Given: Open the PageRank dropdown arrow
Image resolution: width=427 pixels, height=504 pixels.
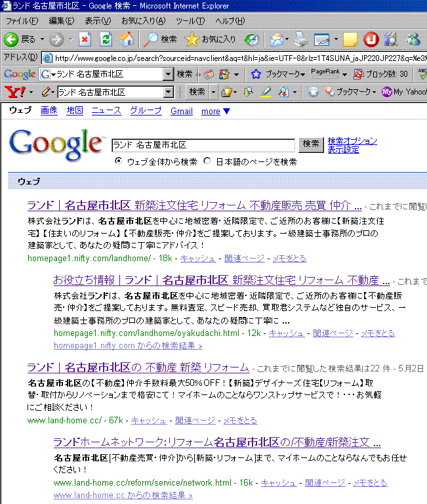Looking at the screenshot, I should (345, 74).
